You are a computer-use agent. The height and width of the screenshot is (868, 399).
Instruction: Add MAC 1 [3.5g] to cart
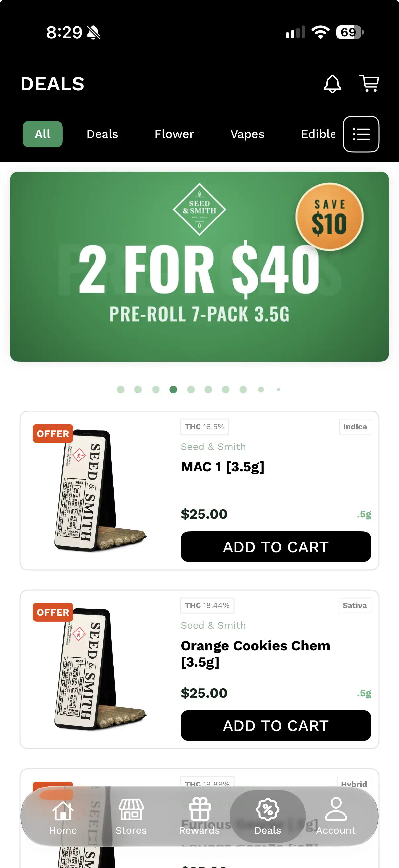[276, 547]
